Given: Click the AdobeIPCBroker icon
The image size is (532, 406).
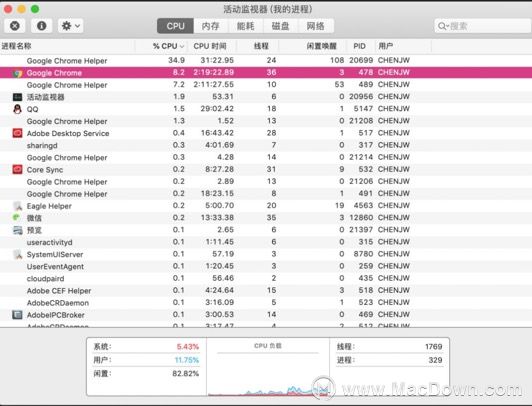Looking at the screenshot, I should 18,315.
